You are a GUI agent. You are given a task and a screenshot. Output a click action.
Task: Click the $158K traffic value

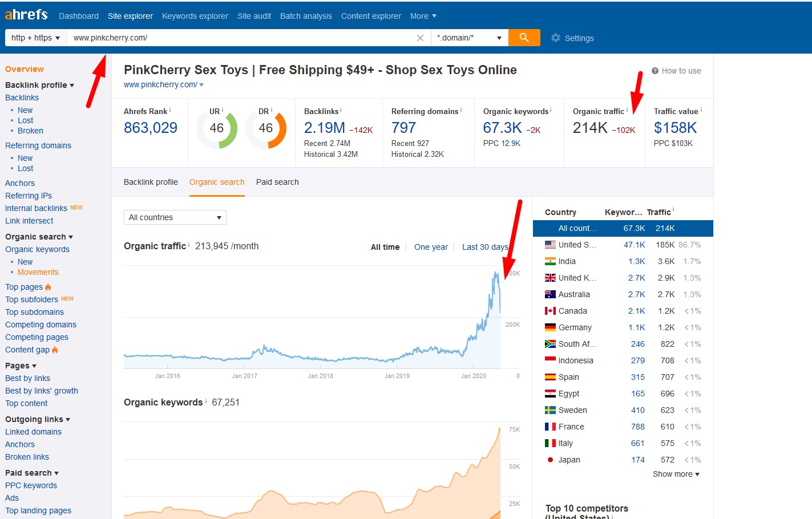675,128
